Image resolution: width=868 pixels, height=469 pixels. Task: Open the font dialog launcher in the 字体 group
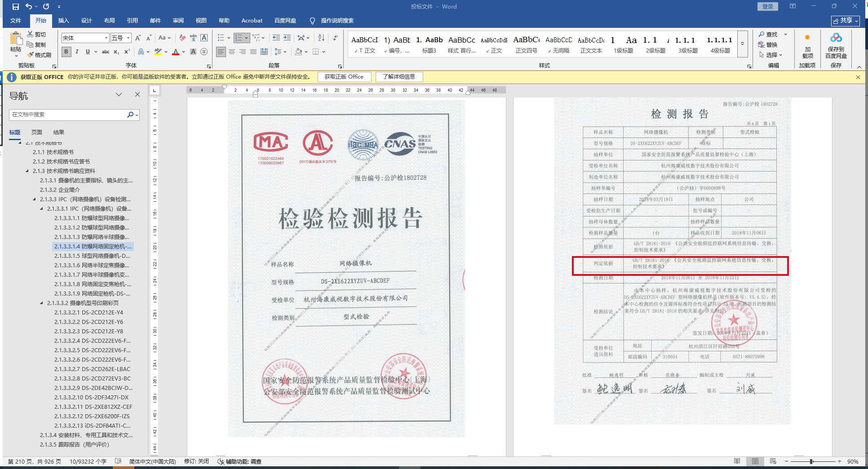(x=209, y=66)
